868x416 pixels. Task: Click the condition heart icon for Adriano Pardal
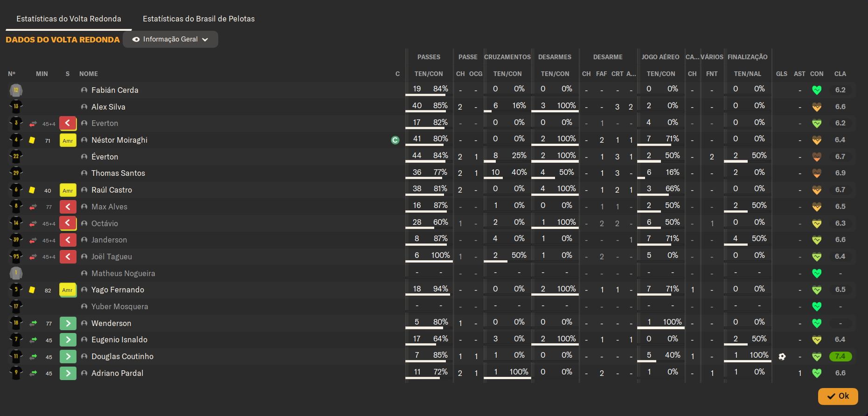coord(817,373)
